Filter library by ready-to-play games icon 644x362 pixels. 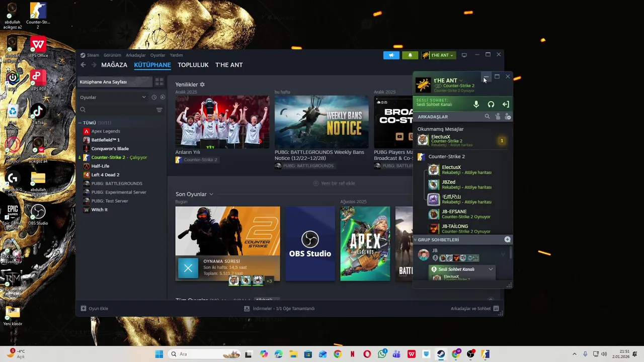click(163, 97)
